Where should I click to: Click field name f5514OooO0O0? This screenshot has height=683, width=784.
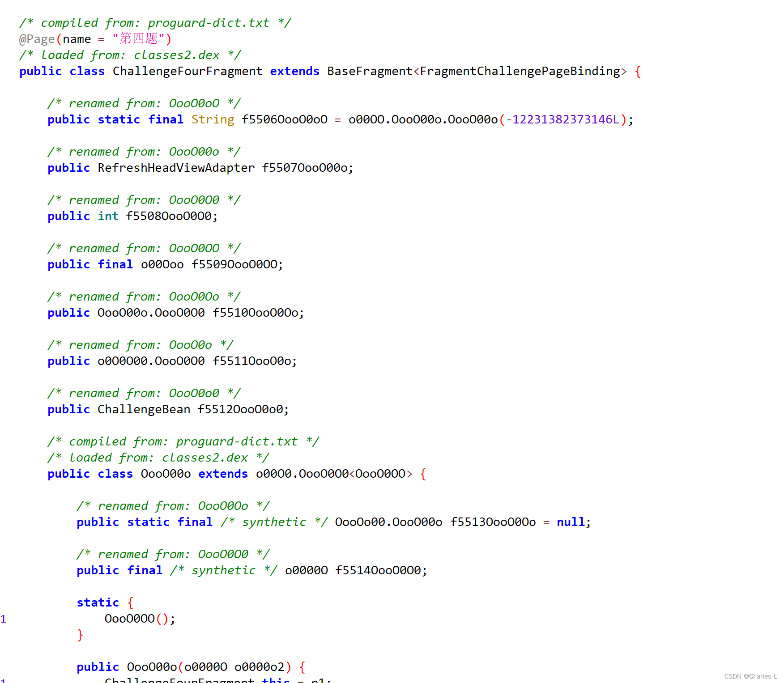378,571
